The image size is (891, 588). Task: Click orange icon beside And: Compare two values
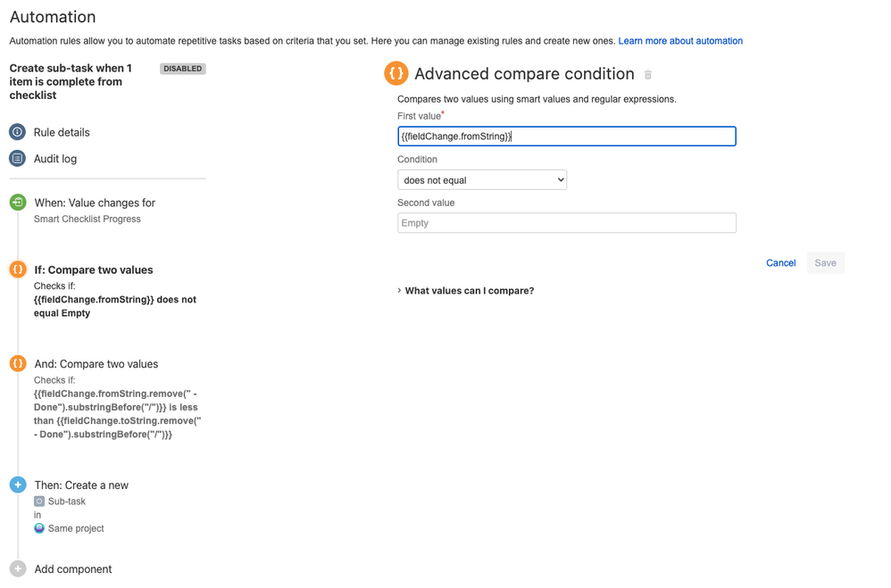tap(18, 363)
